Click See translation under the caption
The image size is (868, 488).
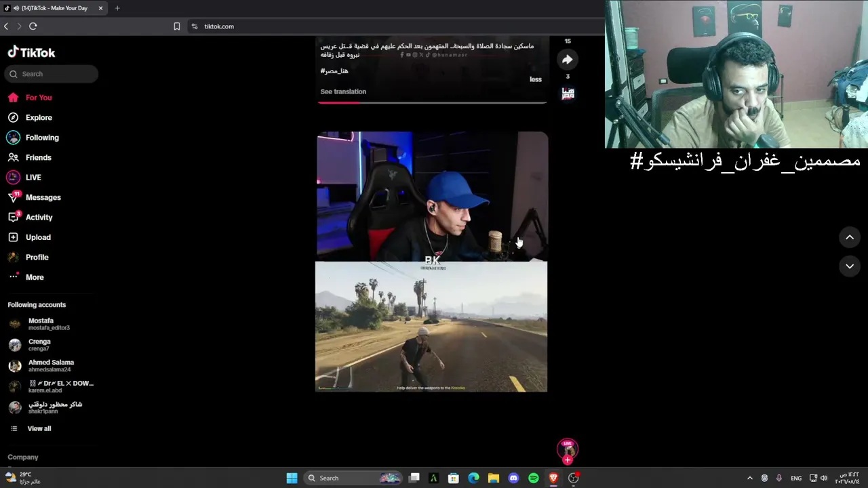pos(343,91)
